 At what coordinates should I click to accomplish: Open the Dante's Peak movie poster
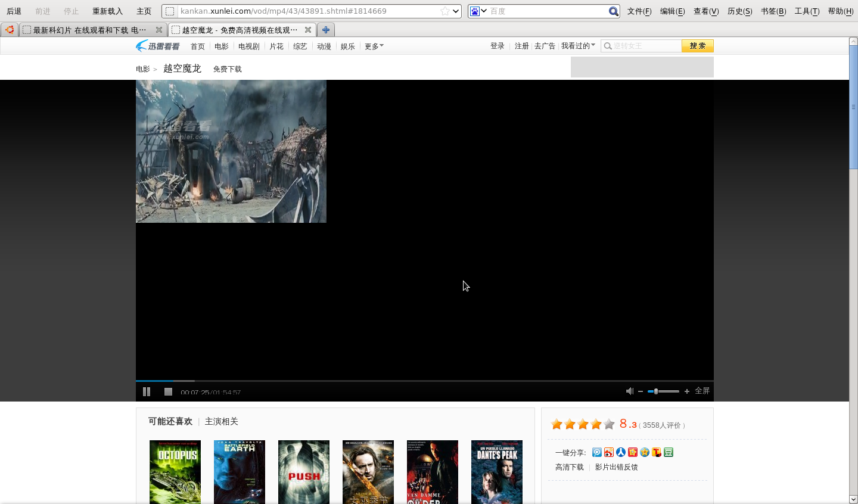496,471
